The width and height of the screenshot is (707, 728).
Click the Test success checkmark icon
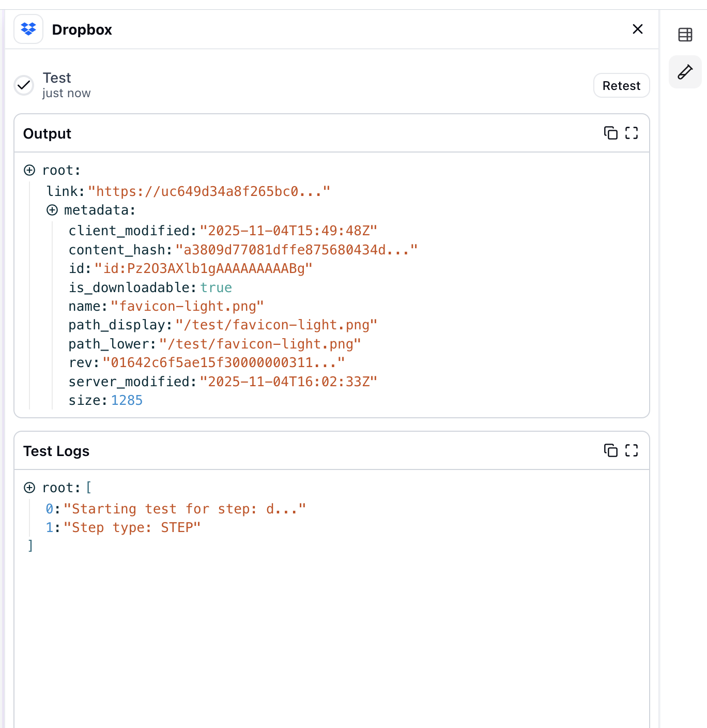pos(24,85)
